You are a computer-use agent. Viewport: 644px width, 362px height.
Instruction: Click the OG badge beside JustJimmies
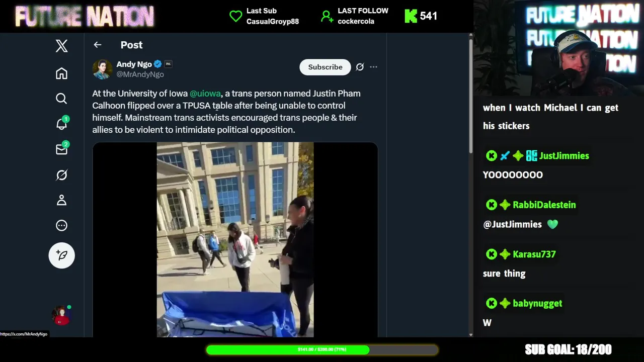pos(531,156)
